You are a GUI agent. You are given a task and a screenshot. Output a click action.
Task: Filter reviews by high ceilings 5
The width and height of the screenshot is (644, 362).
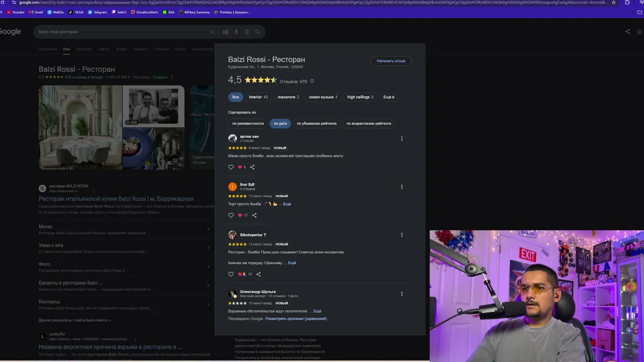coord(360,97)
